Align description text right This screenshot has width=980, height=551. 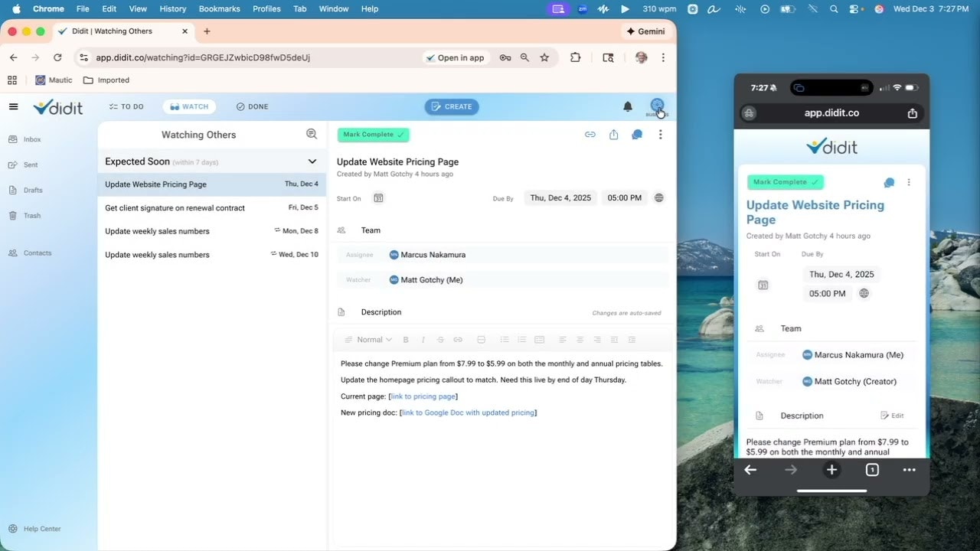pyautogui.click(x=597, y=340)
